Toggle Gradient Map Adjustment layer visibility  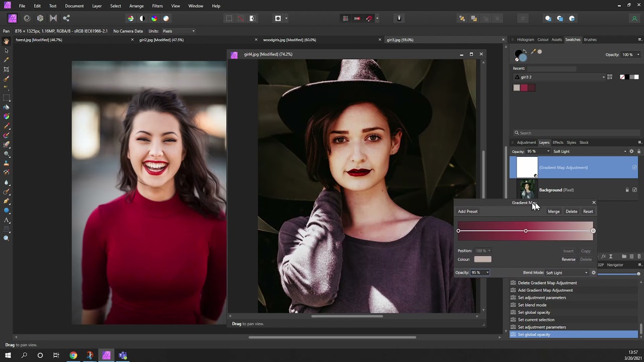point(634,167)
